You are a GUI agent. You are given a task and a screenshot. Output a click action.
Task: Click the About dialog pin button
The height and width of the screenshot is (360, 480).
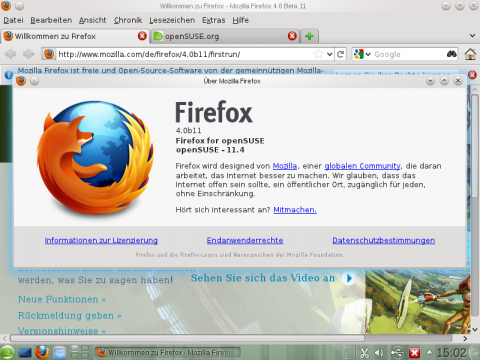click(34, 81)
